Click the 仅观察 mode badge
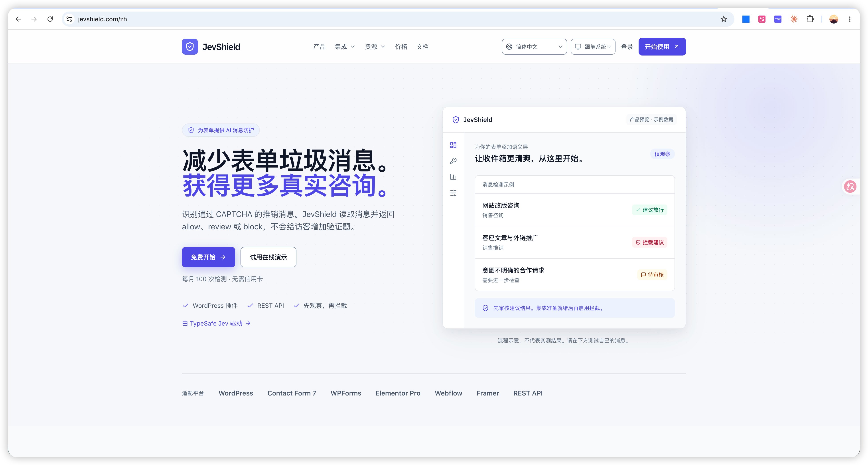This screenshot has height=465, width=868. 662,154
